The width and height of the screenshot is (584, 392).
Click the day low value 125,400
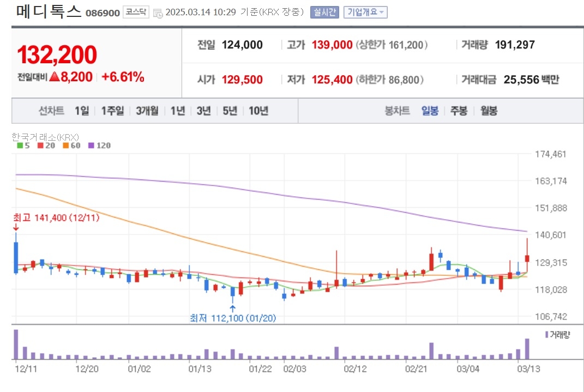click(332, 80)
